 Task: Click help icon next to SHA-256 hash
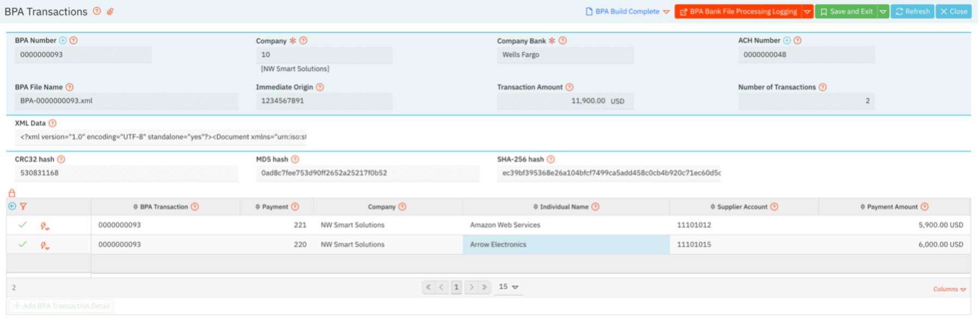pyautogui.click(x=551, y=160)
